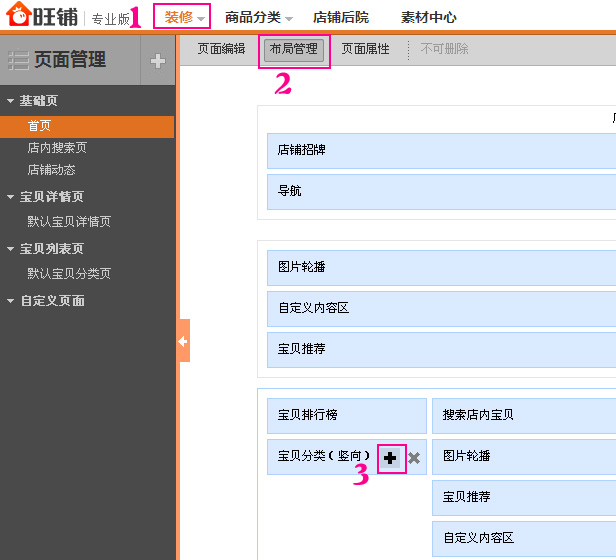Open the 商品分类 dropdown menu
The height and width of the screenshot is (560, 616).
258,17
